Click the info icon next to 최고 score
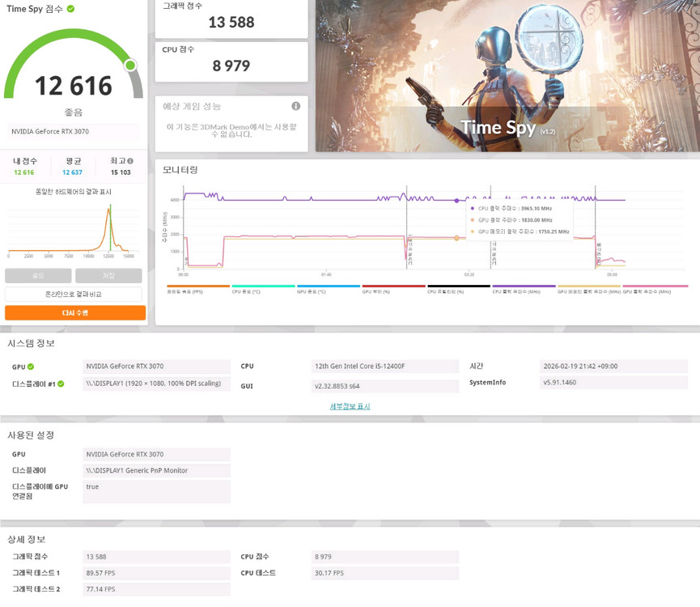The image size is (700, 607). pos(129,161)
